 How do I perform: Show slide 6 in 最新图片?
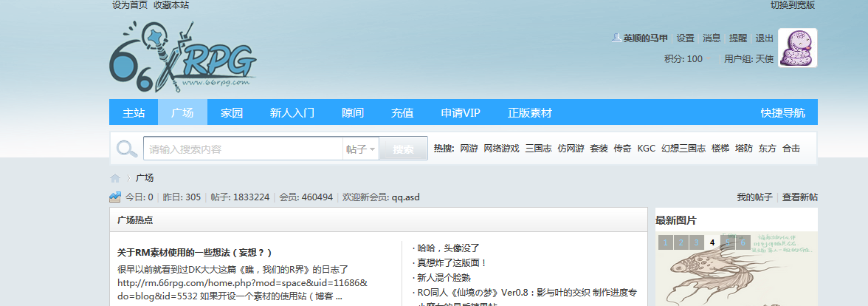[x=743, y=242]
